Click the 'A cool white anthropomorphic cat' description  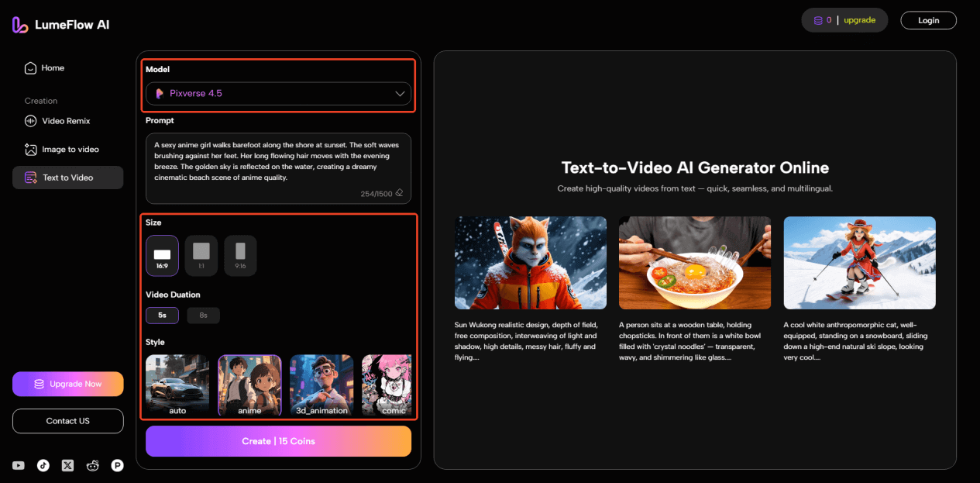856,341
